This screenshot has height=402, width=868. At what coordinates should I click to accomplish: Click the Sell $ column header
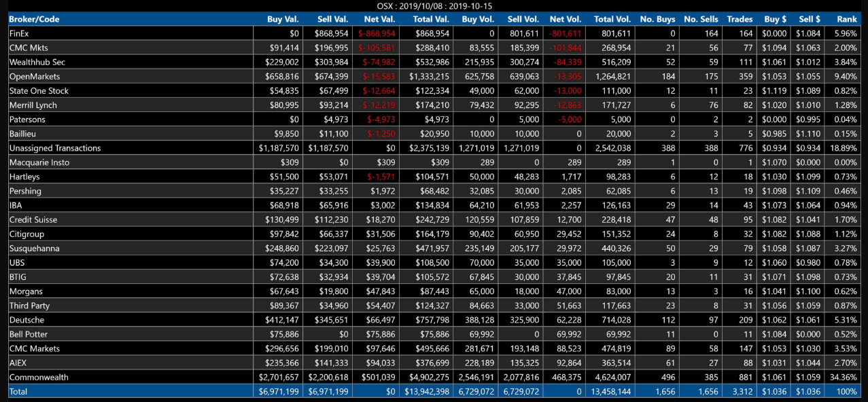810,19
